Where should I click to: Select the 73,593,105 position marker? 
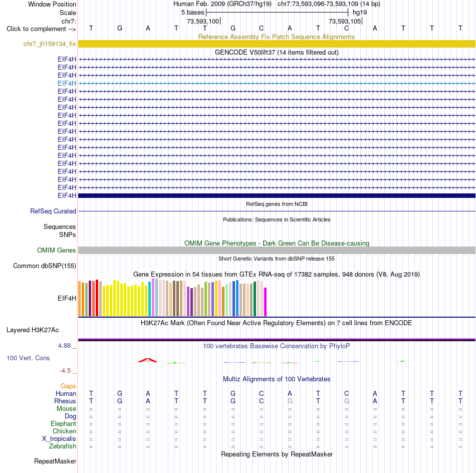(x=345, y=21)
